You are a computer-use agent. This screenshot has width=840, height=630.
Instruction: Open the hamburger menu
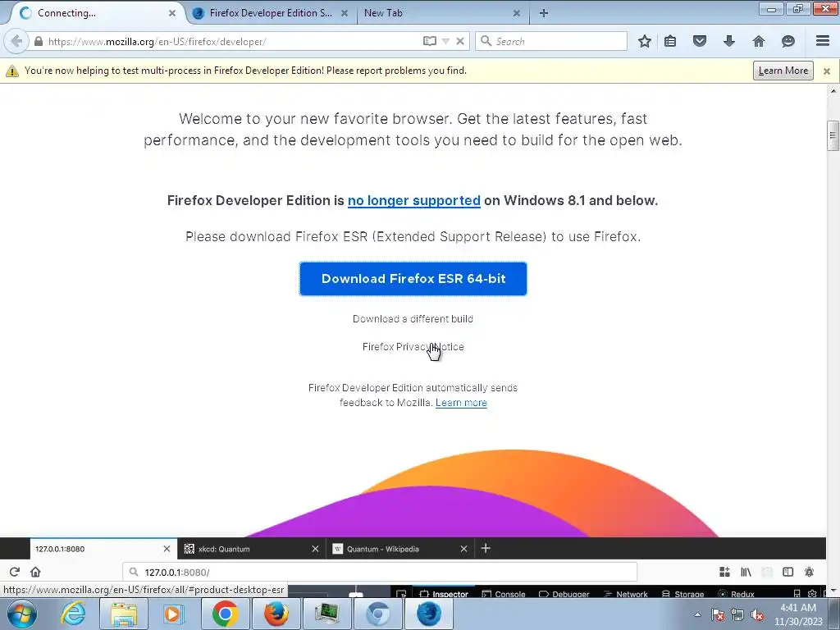pos(823,41)
